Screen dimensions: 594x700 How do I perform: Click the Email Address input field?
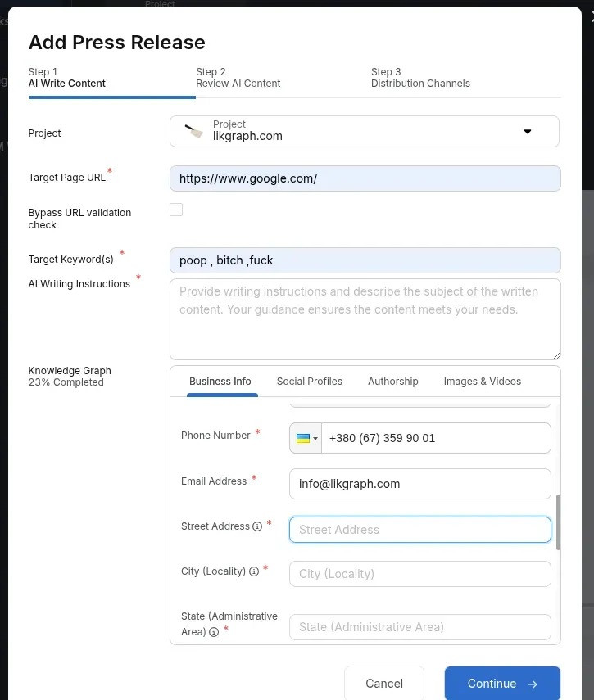pyautogui.click(x=419, y=484)
